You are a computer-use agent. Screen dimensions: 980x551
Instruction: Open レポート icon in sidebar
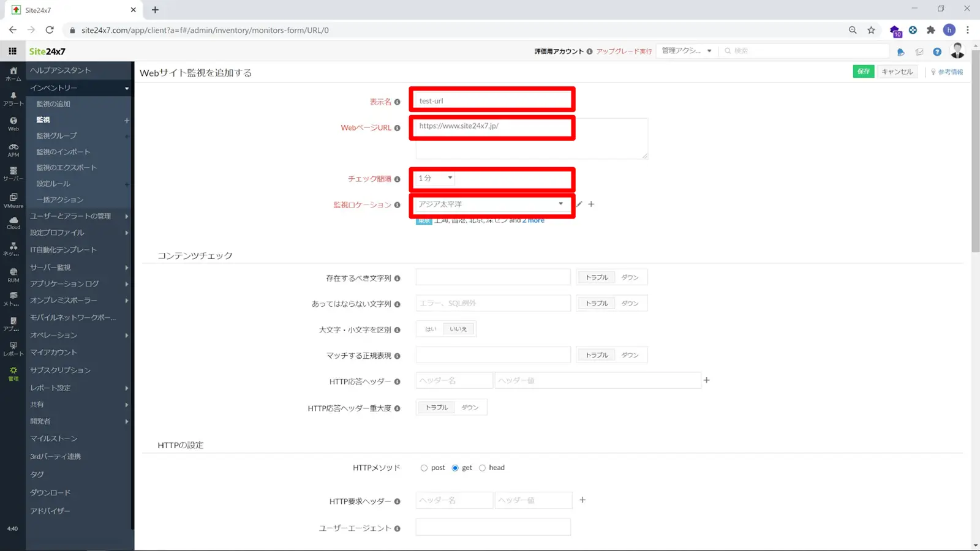(13, 349)
